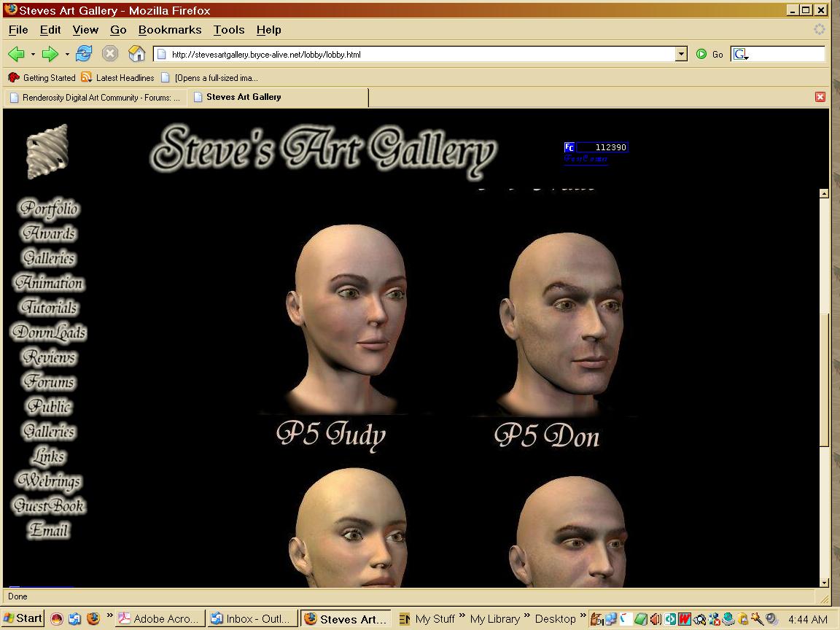Screen dimensions: 840x630
Task: Open the Latest Headlines feed bookmark
Action: point(117,77)
